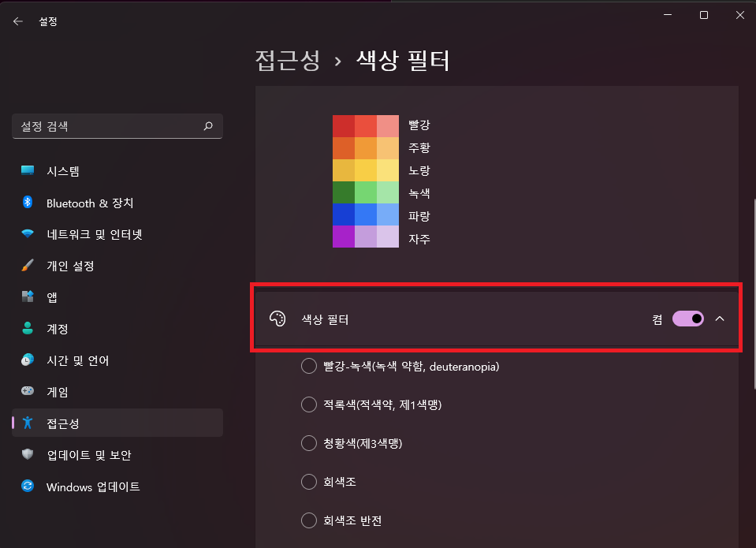Click the dark yellow swatch in 노랑 row
The image size is (756, 548).
[x=343, y=170]
